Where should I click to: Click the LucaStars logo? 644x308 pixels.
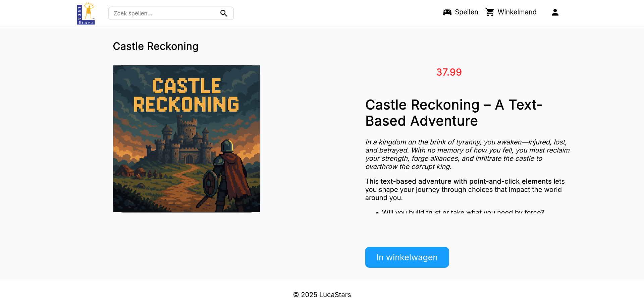86,13
